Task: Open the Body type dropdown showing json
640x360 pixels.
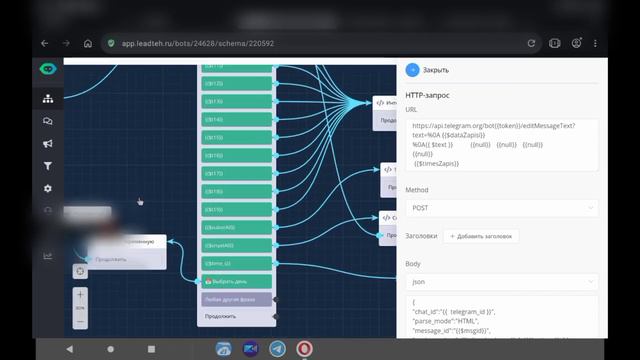Action: click(x=502, y=282)
